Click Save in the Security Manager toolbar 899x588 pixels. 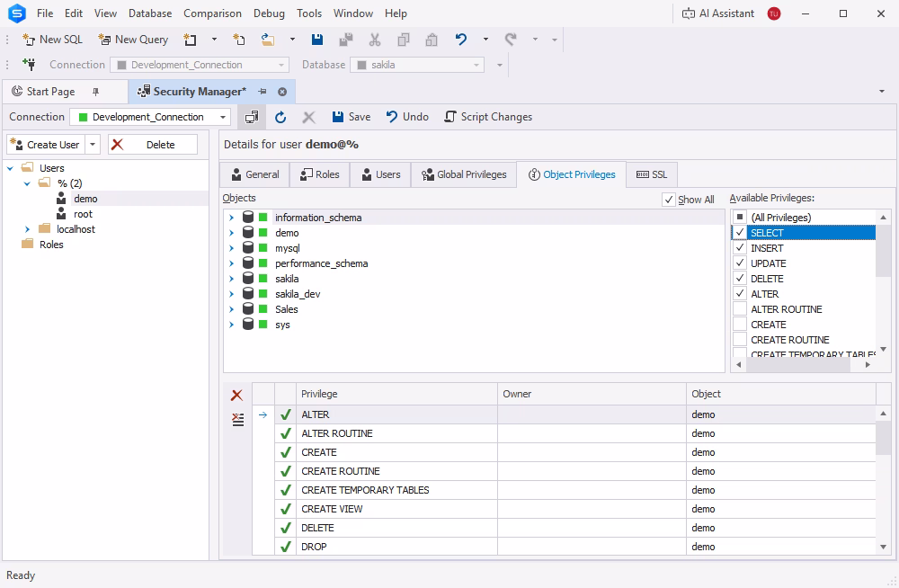(352, 117)
